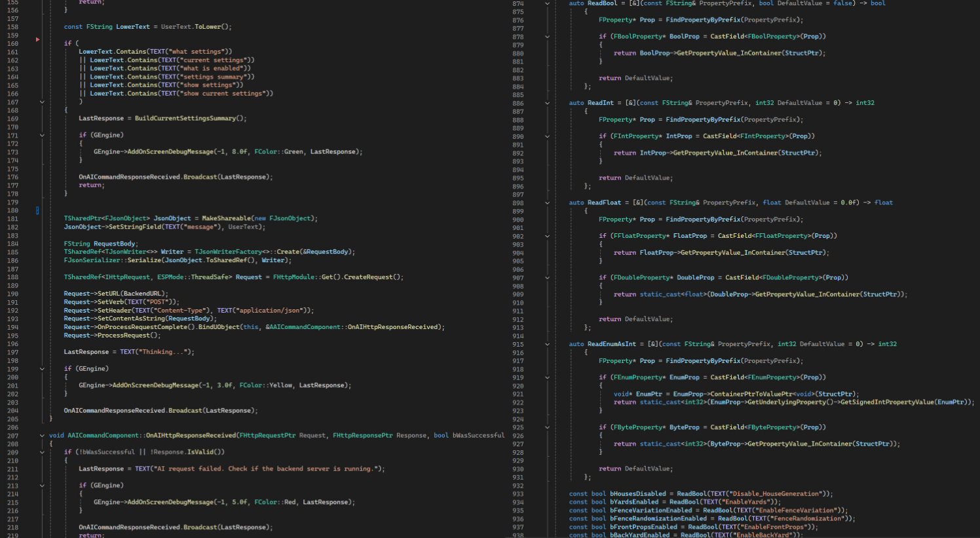Collapse ReadFloat lambda chevron at line 898
The image size is (980, 538).
pos(548,202)
